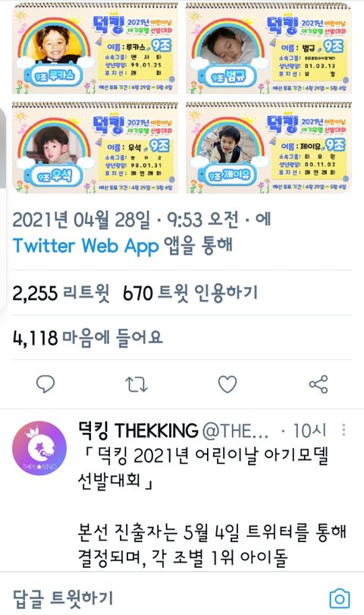The width and height of the screenshot is (364, 615).
Task: View the 4,118 마음에 들어요 list
Action: tap(87, 337)
